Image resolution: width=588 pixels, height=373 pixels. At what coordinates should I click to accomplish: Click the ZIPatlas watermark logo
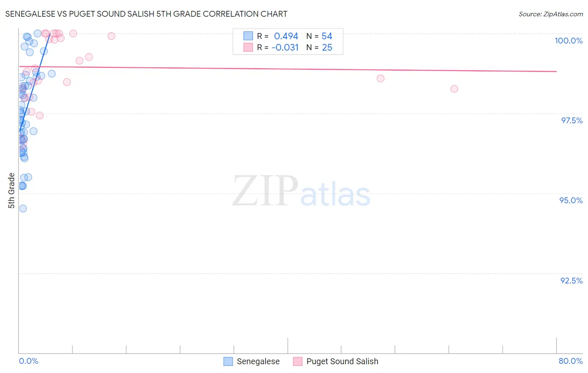tap(301, 191)
